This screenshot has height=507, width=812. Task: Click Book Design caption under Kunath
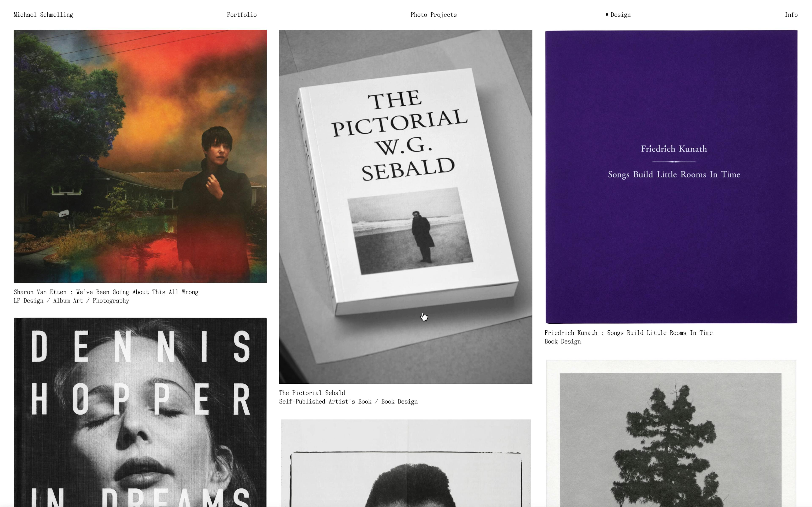point(563,342)
